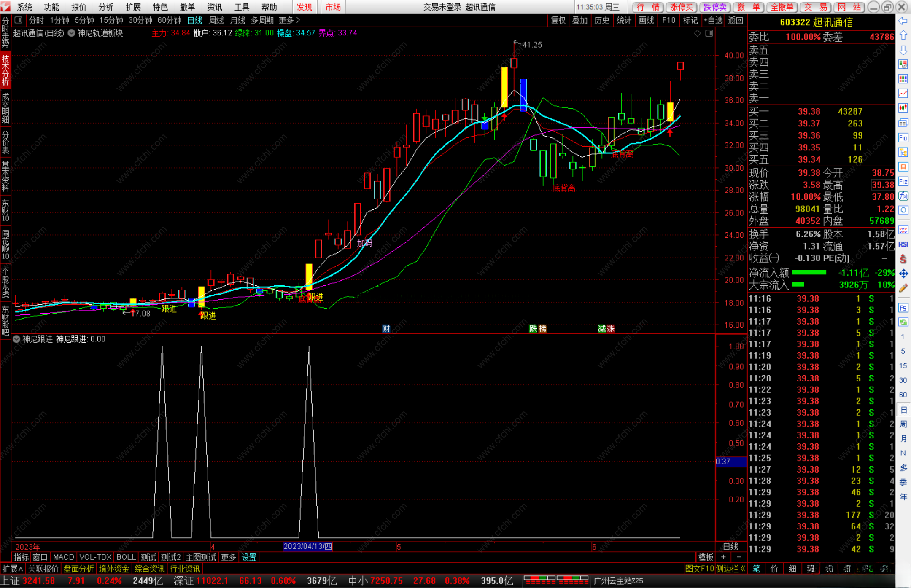Click the blue four-way move arrows icon

[x=903, y=274]
